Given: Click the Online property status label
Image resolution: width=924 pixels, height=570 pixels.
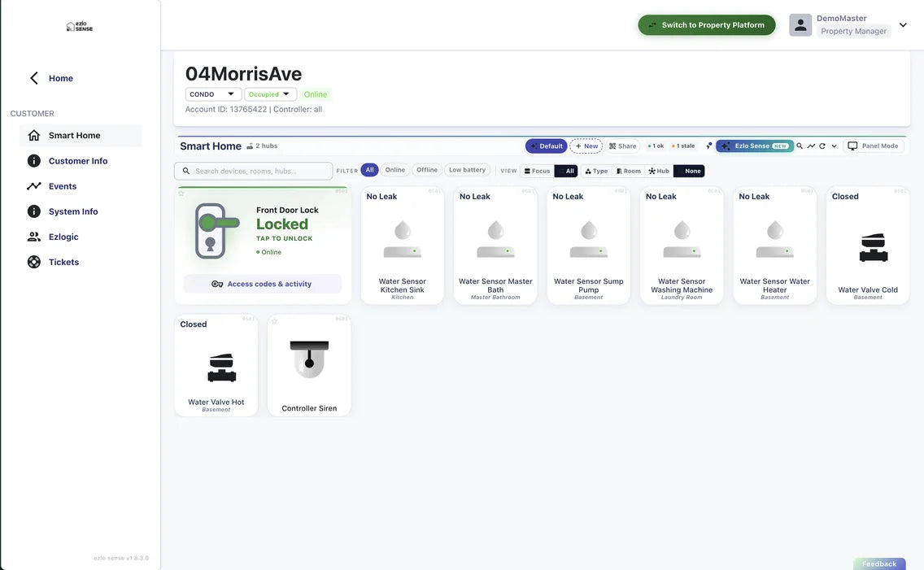Looking at the screenshot, I should [316, 94].
